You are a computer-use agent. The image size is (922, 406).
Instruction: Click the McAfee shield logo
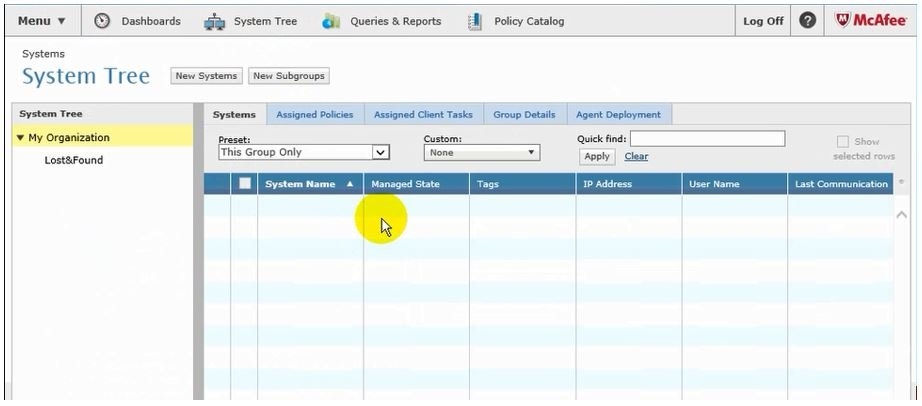[843, 21]
